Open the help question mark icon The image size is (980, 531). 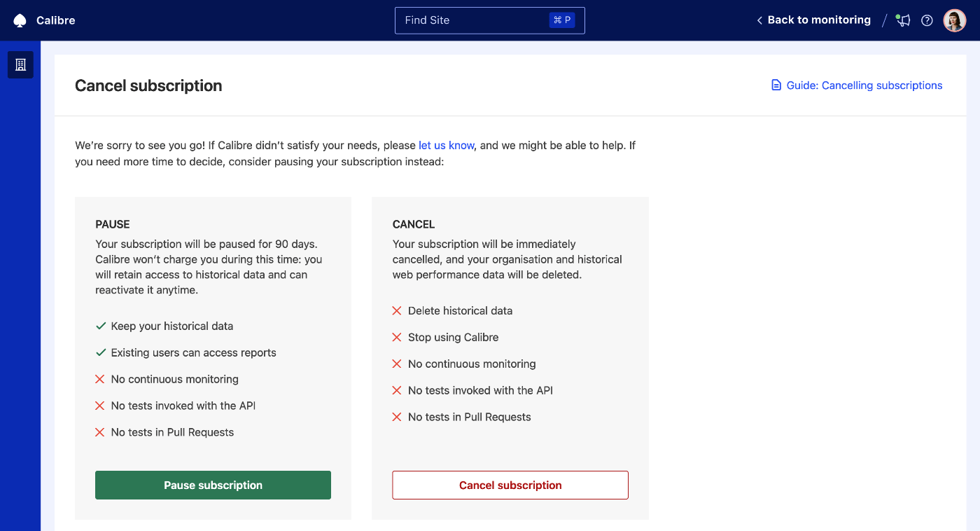[927, 20]
